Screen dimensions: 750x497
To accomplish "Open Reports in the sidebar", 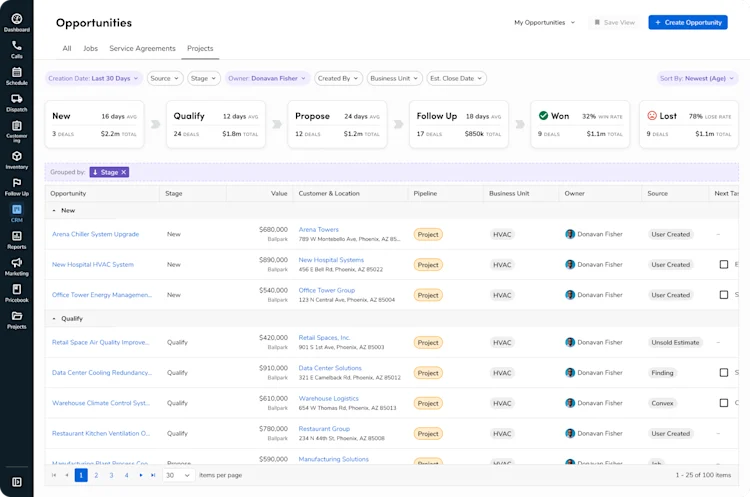I will click(x=17, y=240).
